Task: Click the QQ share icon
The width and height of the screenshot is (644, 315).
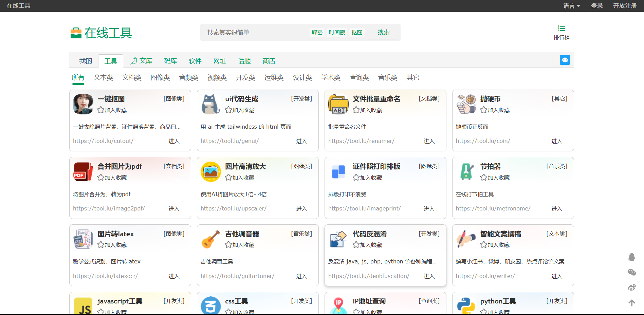Action: 631,257
